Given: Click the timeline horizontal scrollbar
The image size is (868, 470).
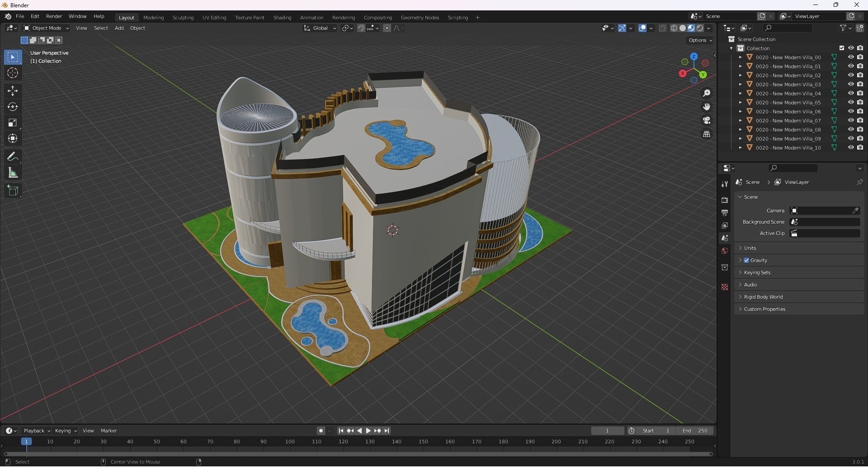Looking at the screenshot, I should click(358, 454).
